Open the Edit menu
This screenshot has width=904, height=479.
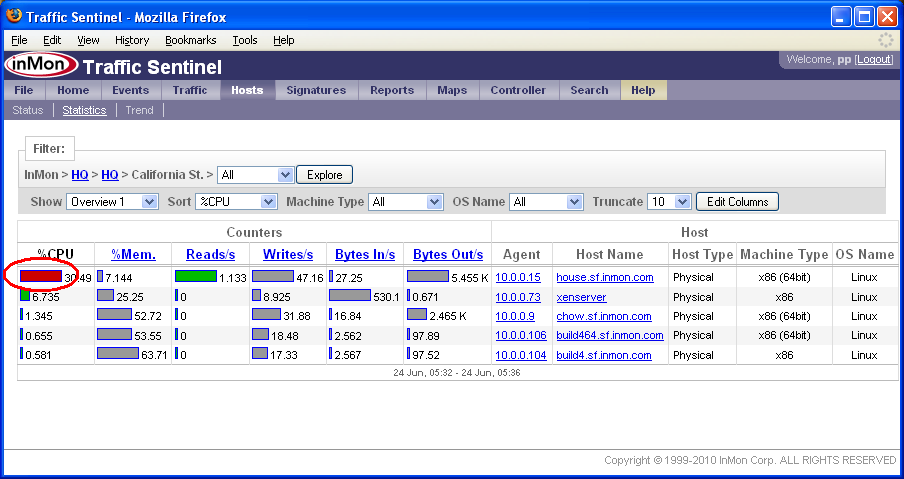(52, 40)
